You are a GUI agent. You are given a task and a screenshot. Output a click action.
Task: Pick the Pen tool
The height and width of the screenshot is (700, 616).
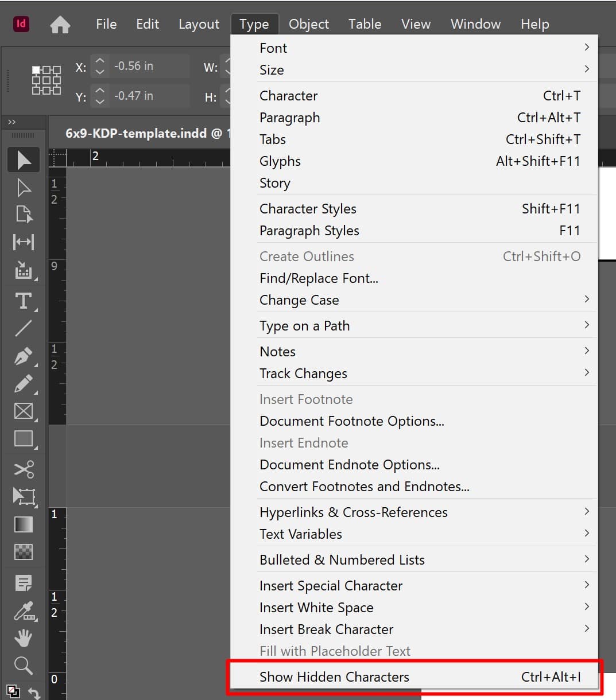(23, 356)
